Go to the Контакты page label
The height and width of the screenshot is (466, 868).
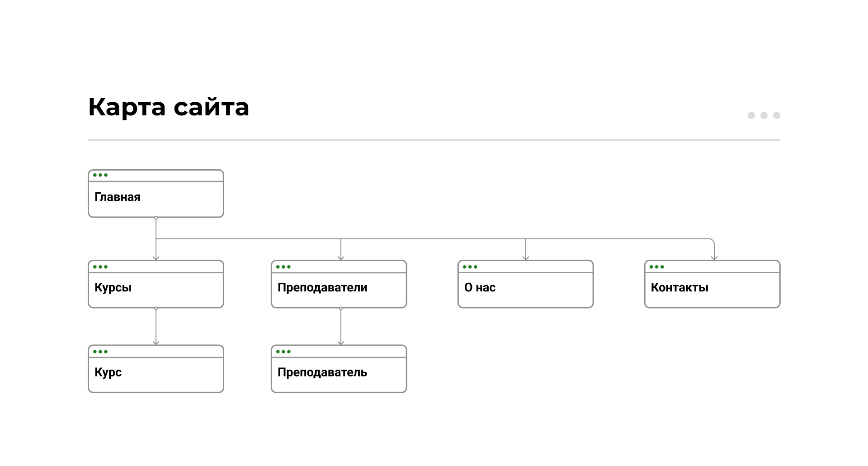click(679, 288)
